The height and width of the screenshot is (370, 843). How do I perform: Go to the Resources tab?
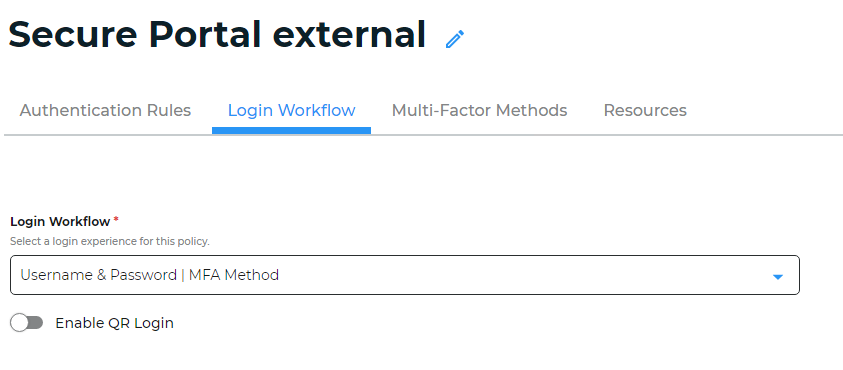pyautogui.click(x=645, y=110)
